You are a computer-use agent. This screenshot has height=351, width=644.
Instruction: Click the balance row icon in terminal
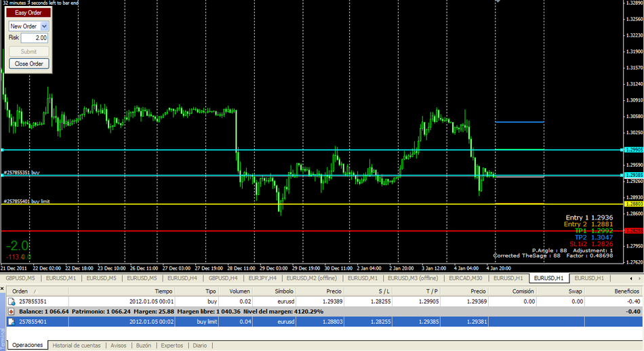(x=12, y=311)
